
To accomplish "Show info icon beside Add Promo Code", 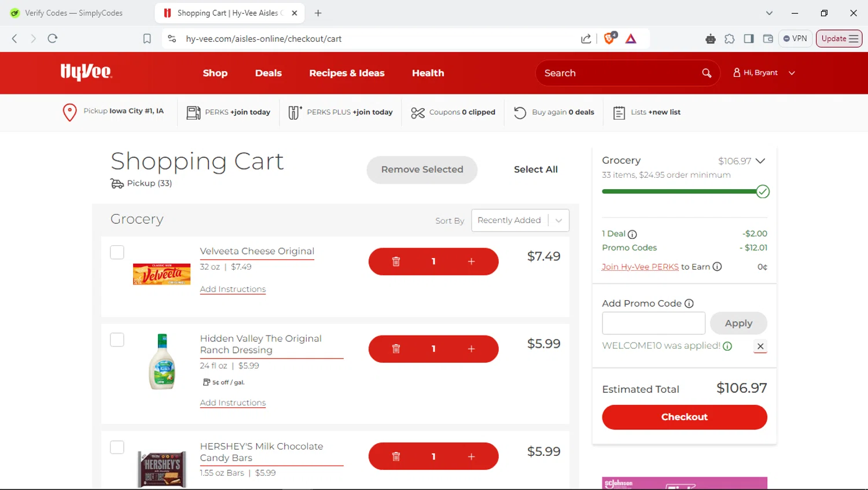I will 689,303.
